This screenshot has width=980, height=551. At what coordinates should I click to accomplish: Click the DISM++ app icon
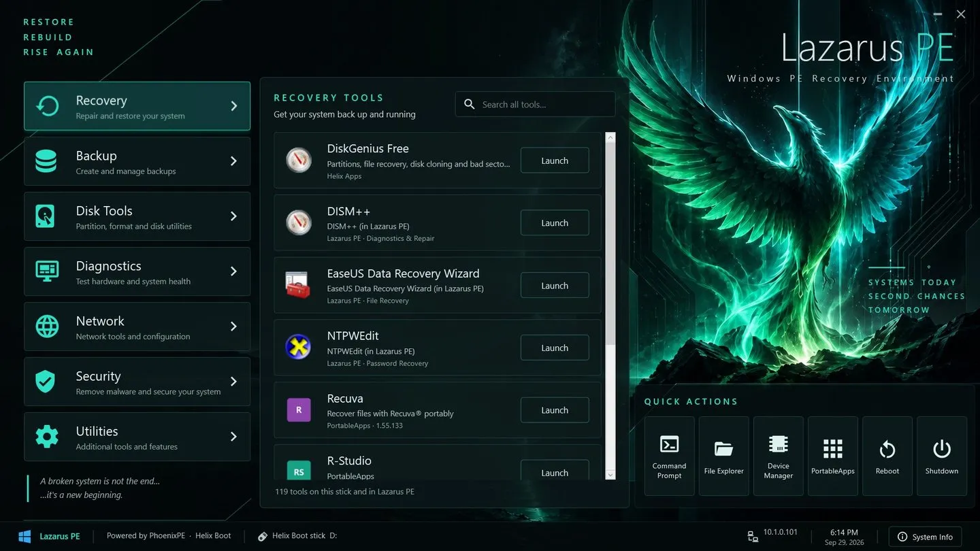pos(299,222)
